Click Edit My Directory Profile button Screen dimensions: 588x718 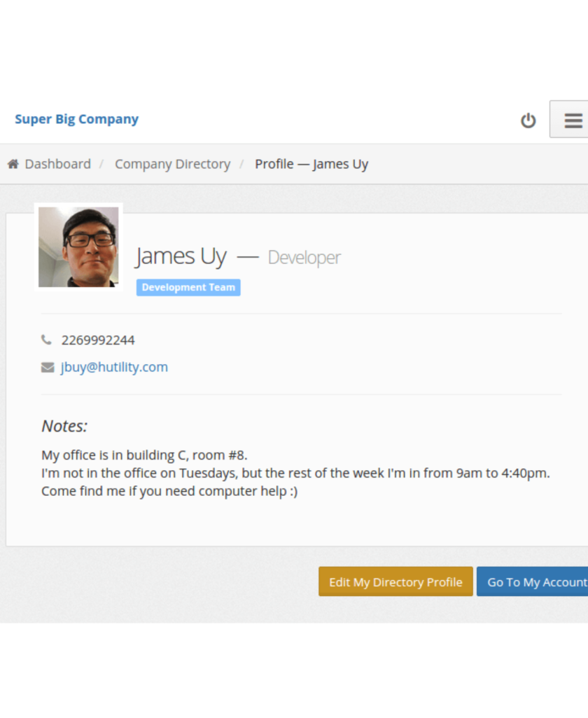(x=395, y=581)
